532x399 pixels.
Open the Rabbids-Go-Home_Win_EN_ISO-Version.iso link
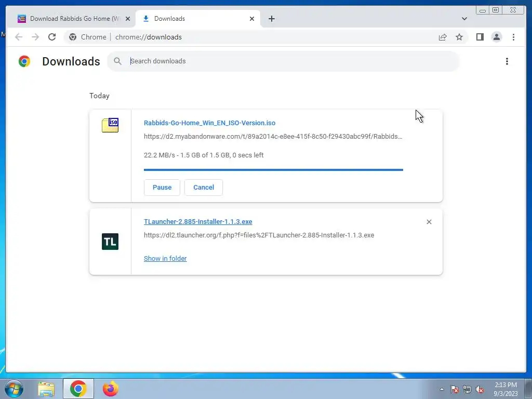click(x=209, y=123)
